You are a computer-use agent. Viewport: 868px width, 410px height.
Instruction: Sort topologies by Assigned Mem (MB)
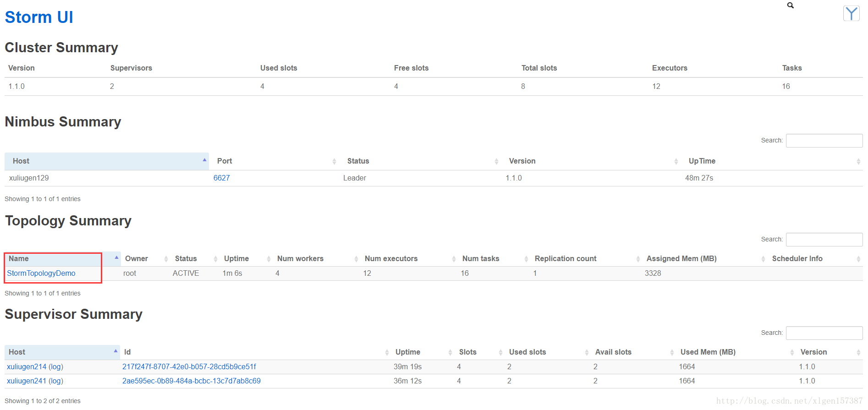coord(681,259)
